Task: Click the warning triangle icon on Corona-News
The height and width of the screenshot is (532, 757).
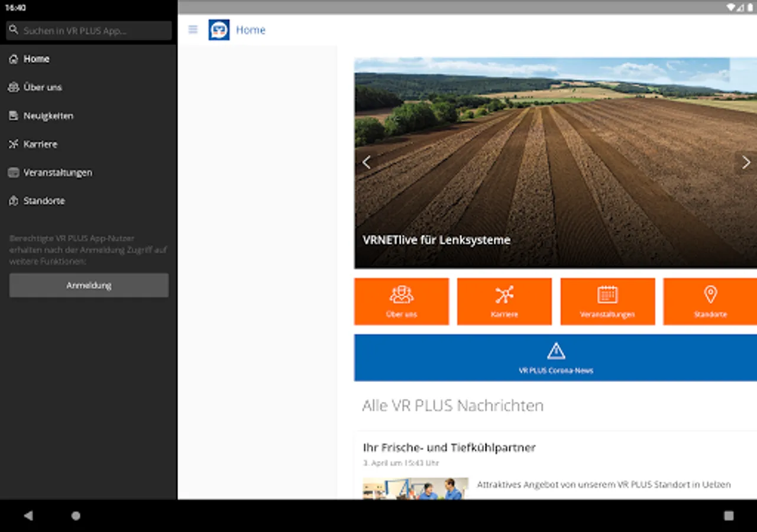Action: click(556, 351)
